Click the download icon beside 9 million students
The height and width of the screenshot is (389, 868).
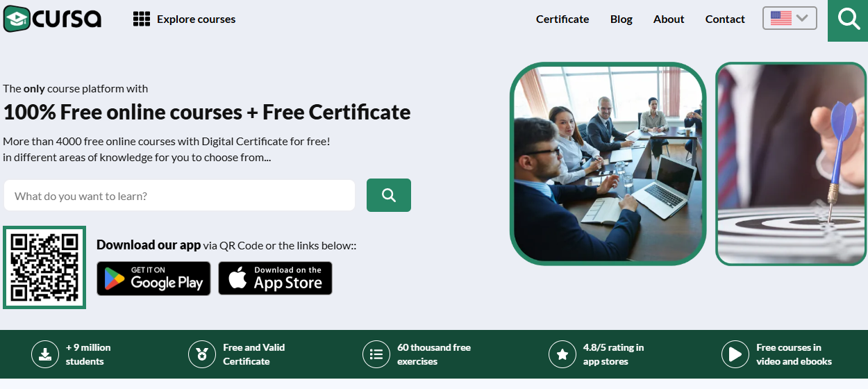pos(45,354)
